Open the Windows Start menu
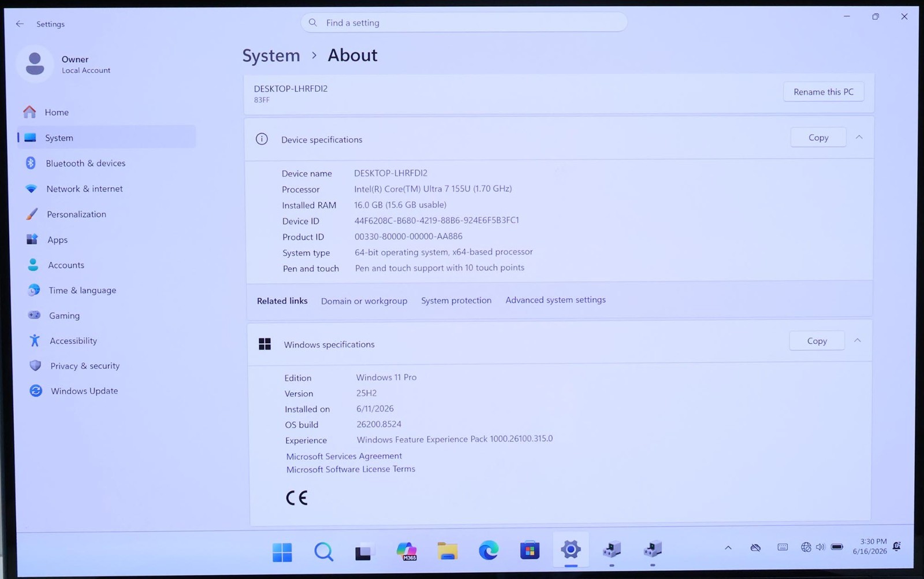 tap(282, 552)
